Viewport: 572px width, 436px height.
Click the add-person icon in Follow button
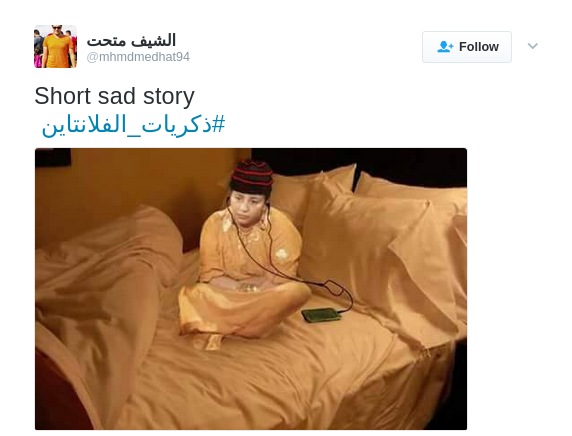pos(445,47)
